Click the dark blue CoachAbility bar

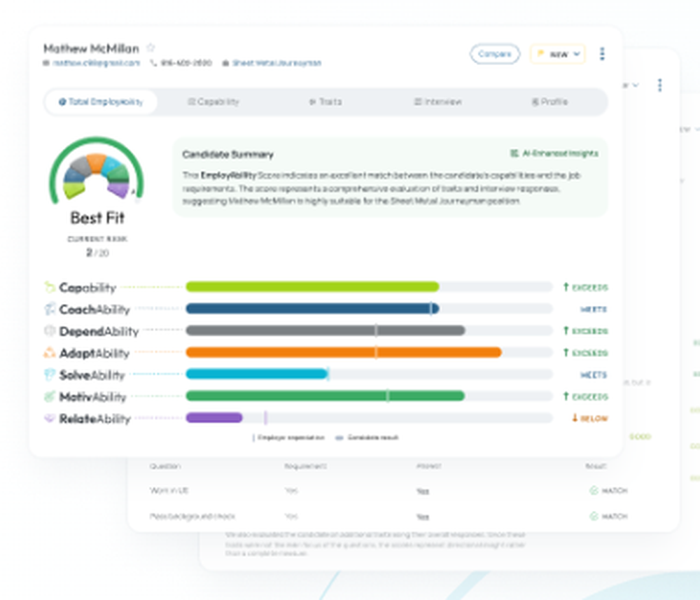(312, 309)
